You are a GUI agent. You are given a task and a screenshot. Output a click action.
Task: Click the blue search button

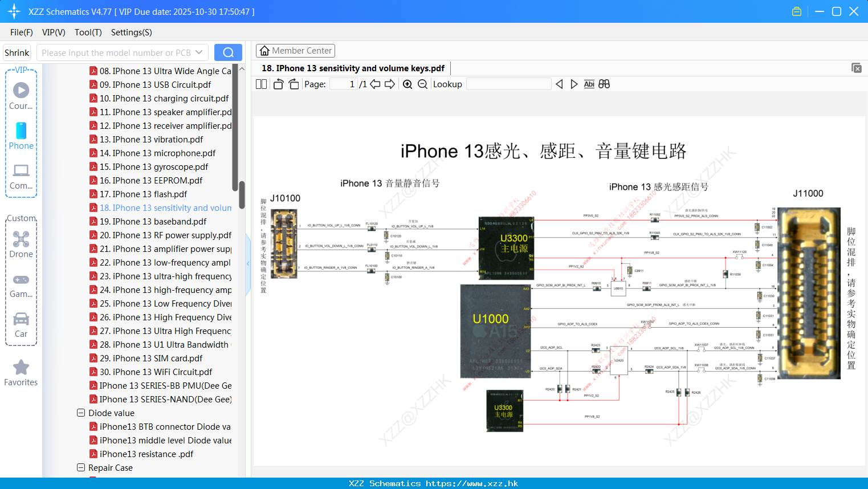pyautogui.click(x=228, y=52)
